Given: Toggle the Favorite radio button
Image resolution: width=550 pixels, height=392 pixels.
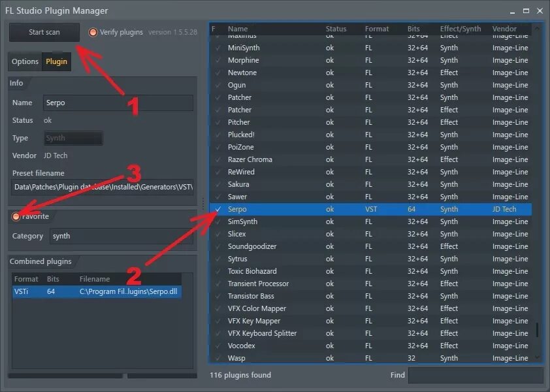Looking at the screenshot, I should click(x=16, y=216).
